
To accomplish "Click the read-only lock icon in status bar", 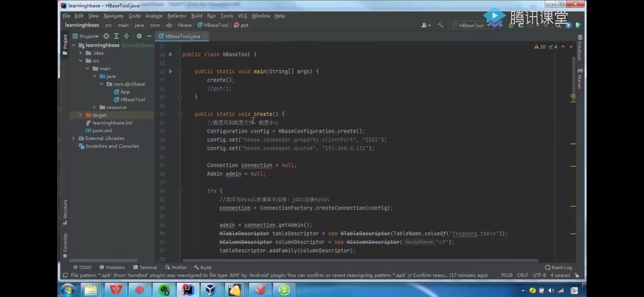I will point(577,275).
